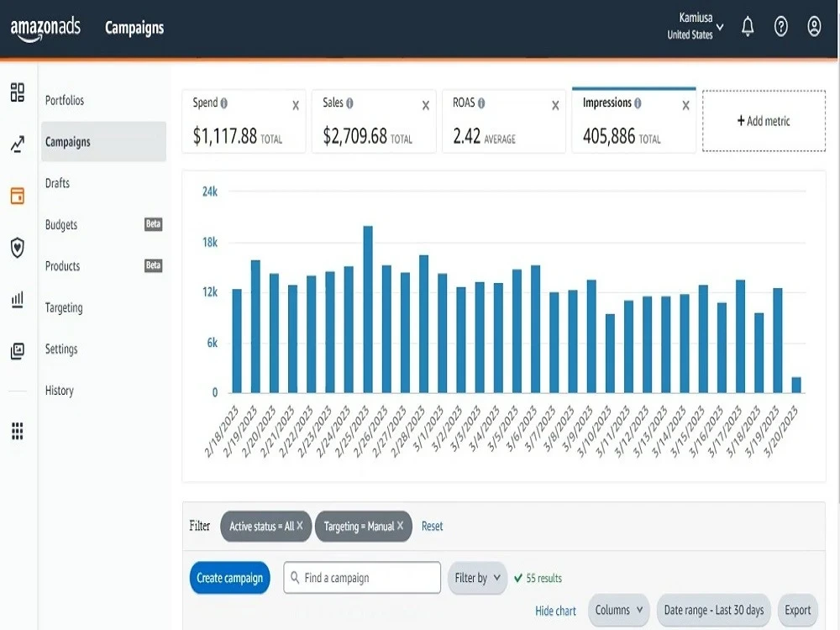Select the ROAS metric card

coord(503,121)
